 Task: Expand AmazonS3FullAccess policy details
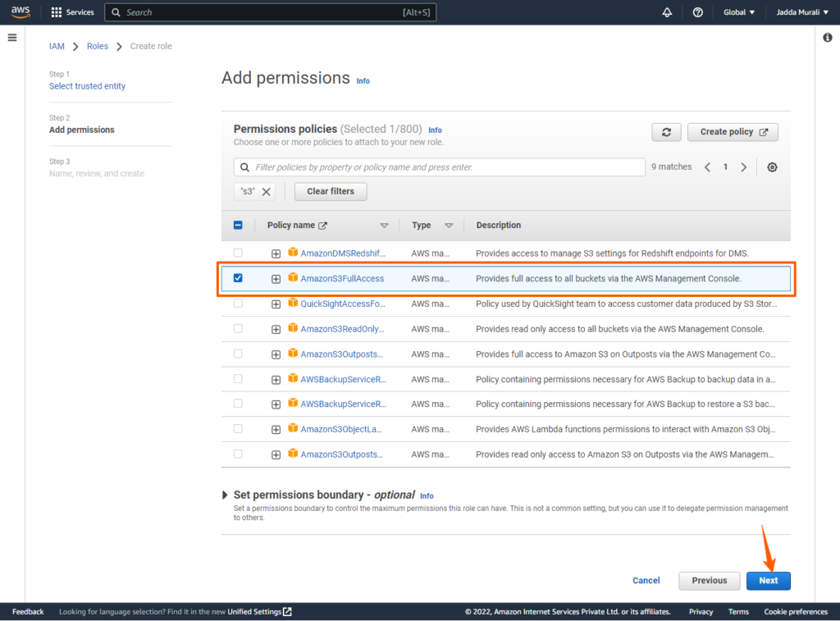coord(276,279)
